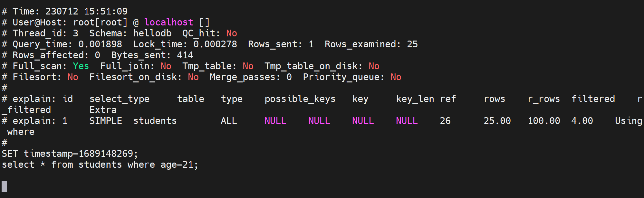Click the green Yes after Full_scan
Viewport: 644px width, 198px height.
pyautogui.click(x=81, y=66)
